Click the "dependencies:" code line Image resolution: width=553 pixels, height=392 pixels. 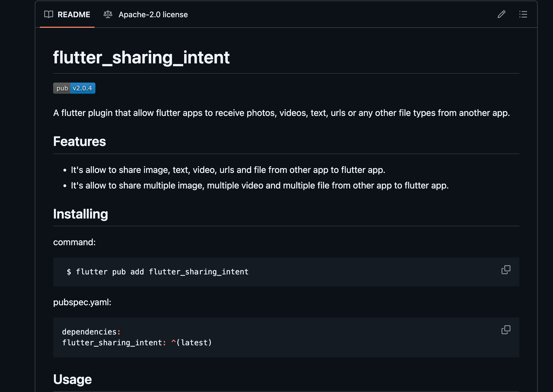91,332
